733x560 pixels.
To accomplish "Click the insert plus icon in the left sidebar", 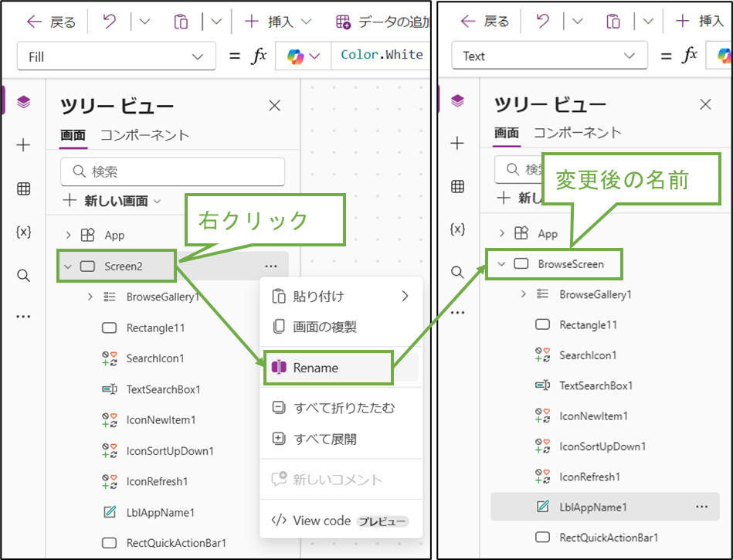I will pyautogui.click(x=23, y=145).
